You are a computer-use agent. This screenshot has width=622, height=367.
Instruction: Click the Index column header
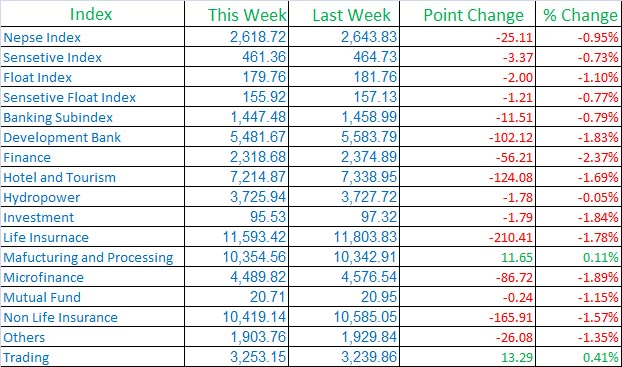coord(91,14)
